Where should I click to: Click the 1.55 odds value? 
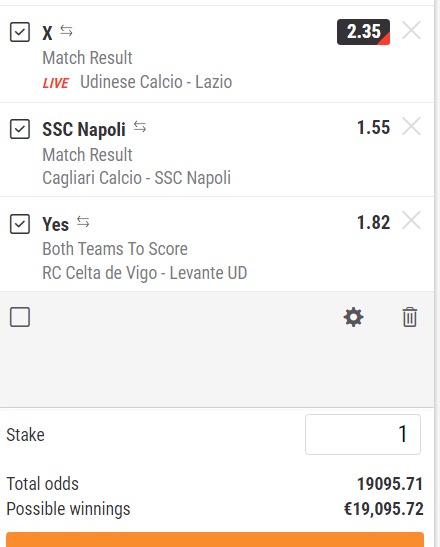373,127
